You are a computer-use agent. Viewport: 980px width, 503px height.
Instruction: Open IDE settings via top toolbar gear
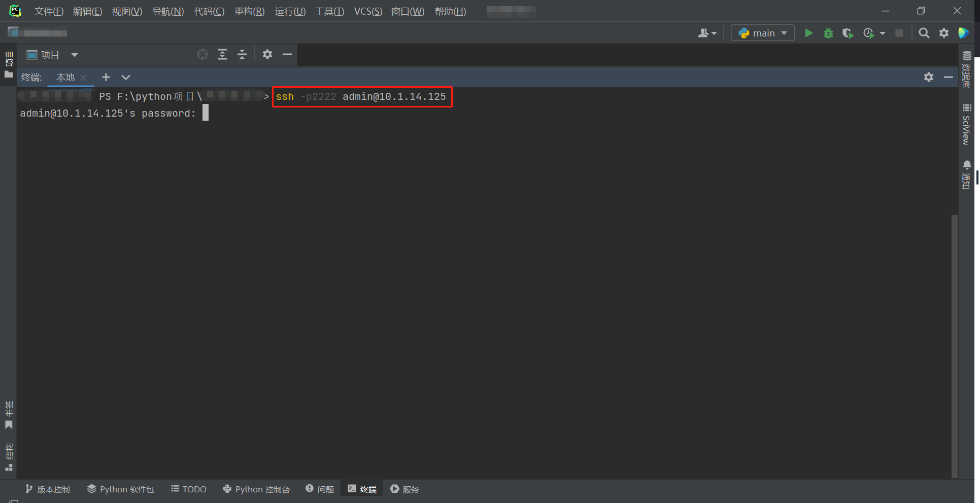click(x=944, y=32)
